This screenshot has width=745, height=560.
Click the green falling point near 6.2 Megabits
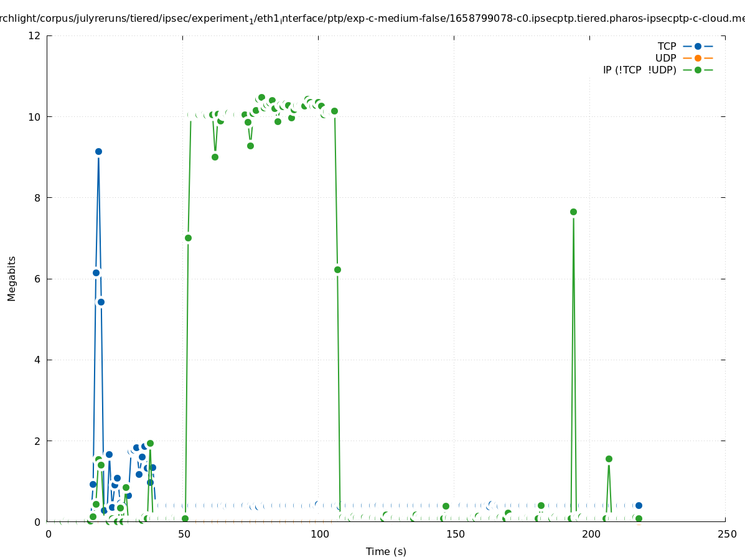(337, 269)
